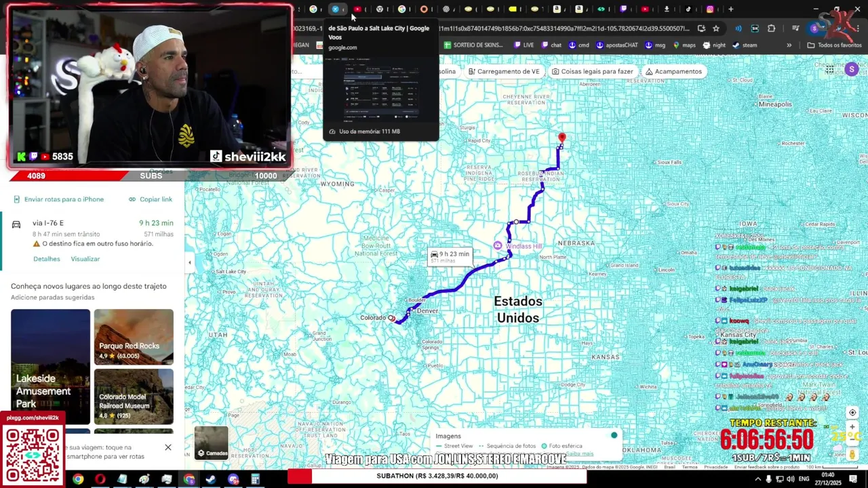Click the destination red pin marker
This screenshot has width=868, height=488.
coord(561,139)
